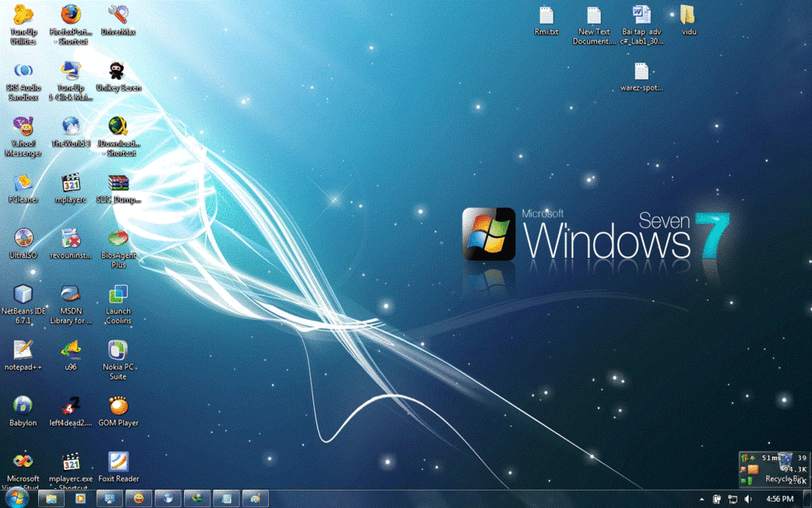
Task: Switch to Paint taskbar button
Action: point(255,498)
